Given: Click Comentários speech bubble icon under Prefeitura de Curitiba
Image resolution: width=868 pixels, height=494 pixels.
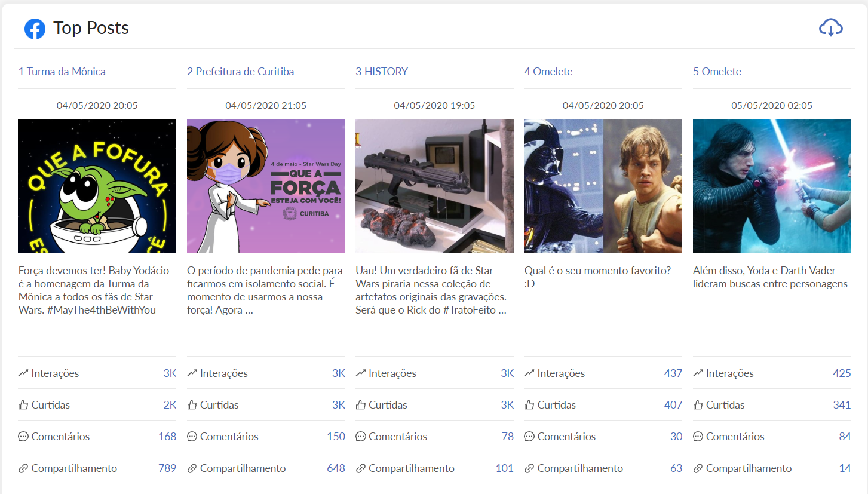Looking at the screenshot, I should (x=192, y=437).
